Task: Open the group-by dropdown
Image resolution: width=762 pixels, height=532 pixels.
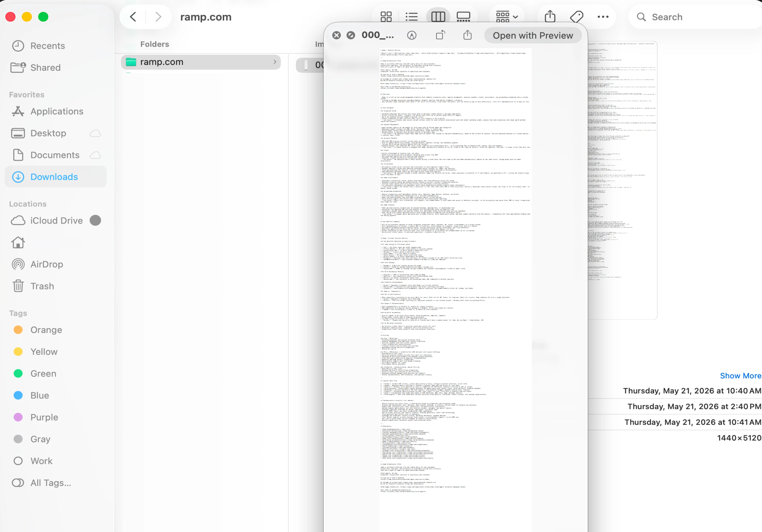Action: (x=507, y=17)
